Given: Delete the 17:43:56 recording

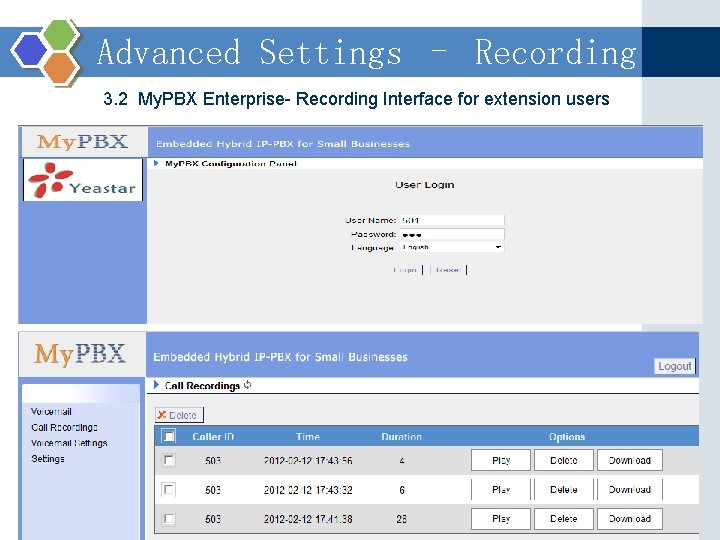Looking at the screenshot, I should click(563, 460).
